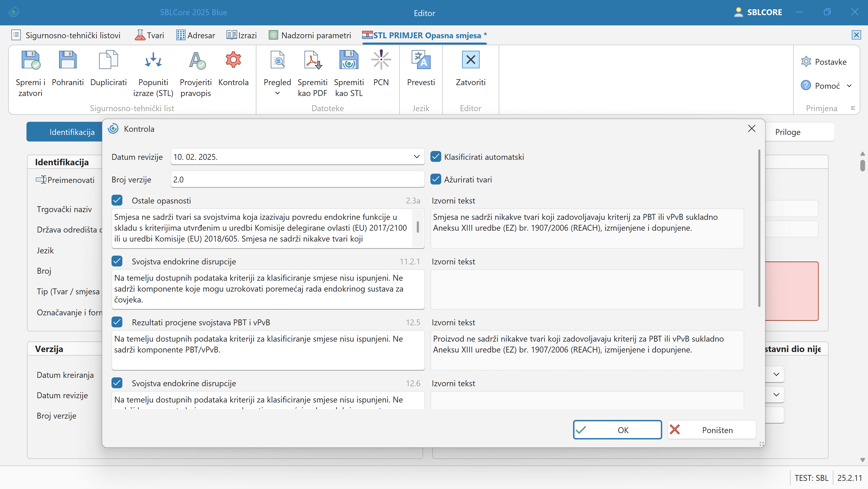Uncheck the Ostale opasnosti checkbox
Screen dimensions: 868x489
coord(117,200)
